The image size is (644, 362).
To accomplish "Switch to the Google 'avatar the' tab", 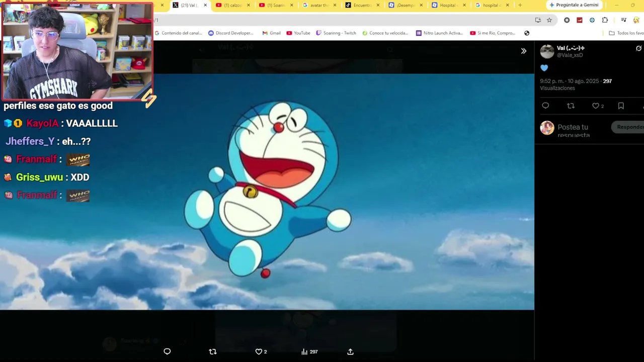I will pyautogui.click(x=319, y=5).
